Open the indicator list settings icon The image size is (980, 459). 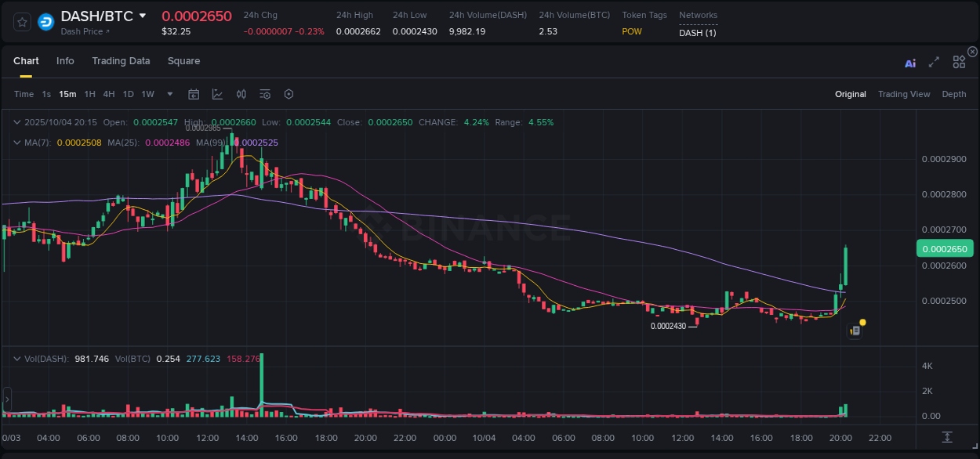(265, 94)
